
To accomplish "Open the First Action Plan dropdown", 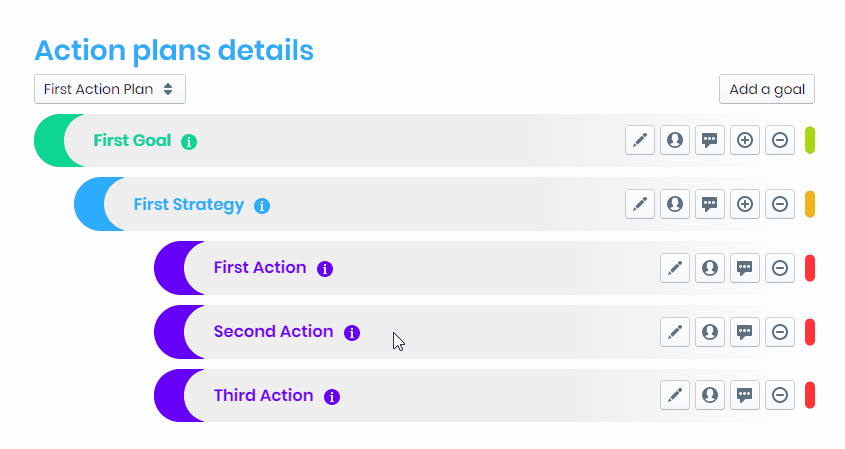I will 110,89.
